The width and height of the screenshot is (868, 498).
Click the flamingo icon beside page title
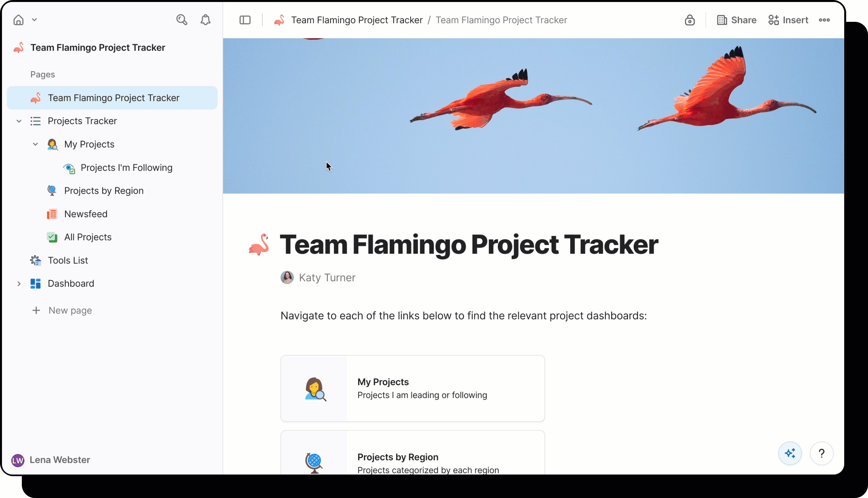click(x=259, y=245)
